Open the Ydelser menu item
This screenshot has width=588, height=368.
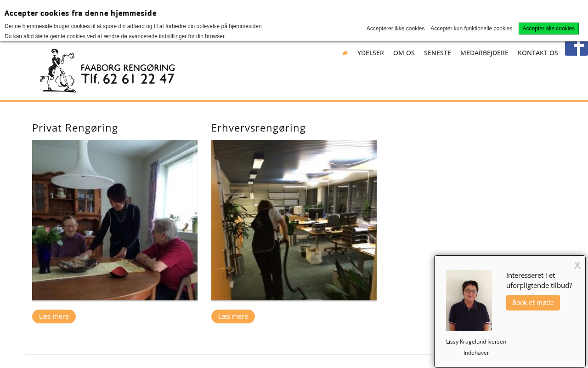pos(370,53)
